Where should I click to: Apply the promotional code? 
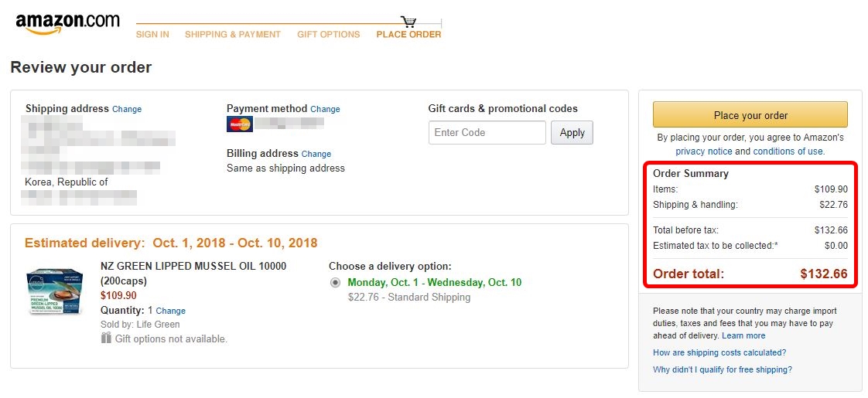572,133
